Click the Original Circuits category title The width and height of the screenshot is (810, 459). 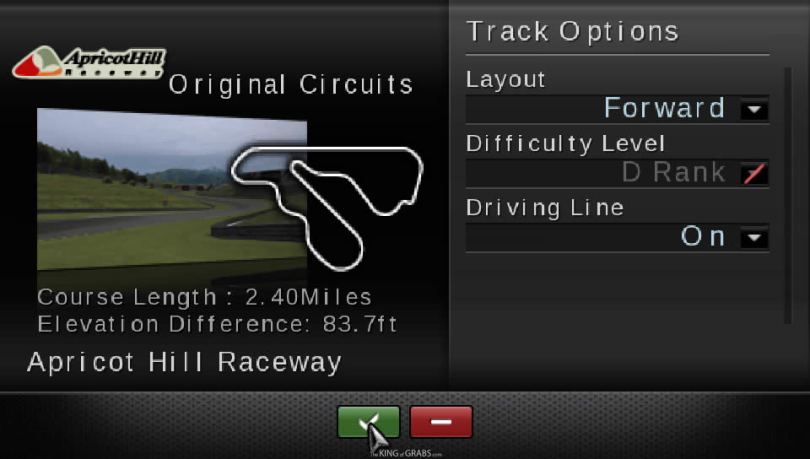(291, 85)
